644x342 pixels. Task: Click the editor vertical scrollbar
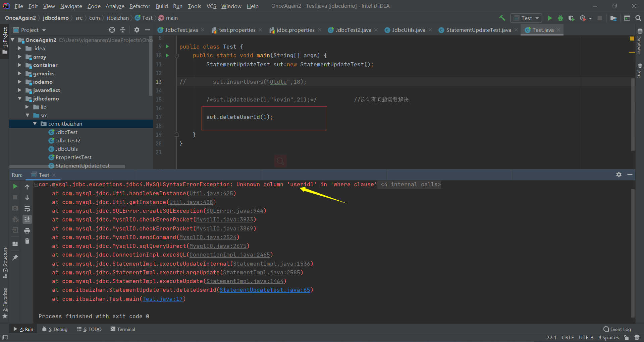tap(633, 114)
